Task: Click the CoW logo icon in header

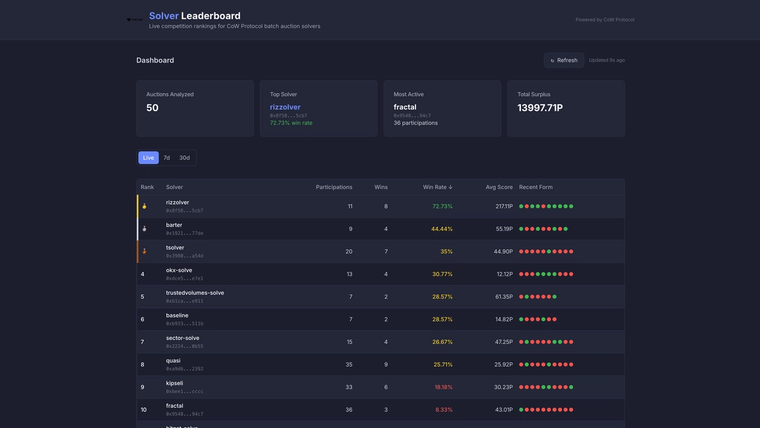Action: (x=134, y=20)
